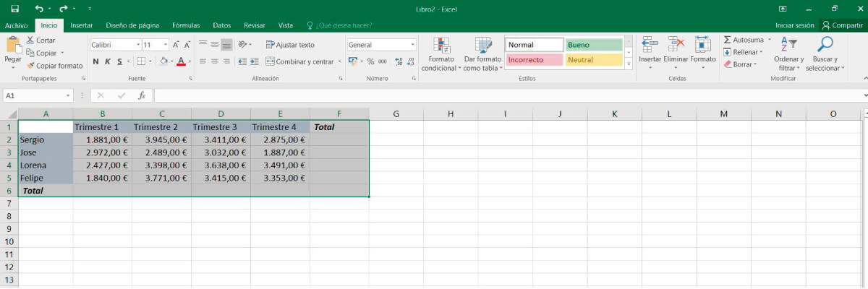Open the General number format dropdown

tap(413, 45)
